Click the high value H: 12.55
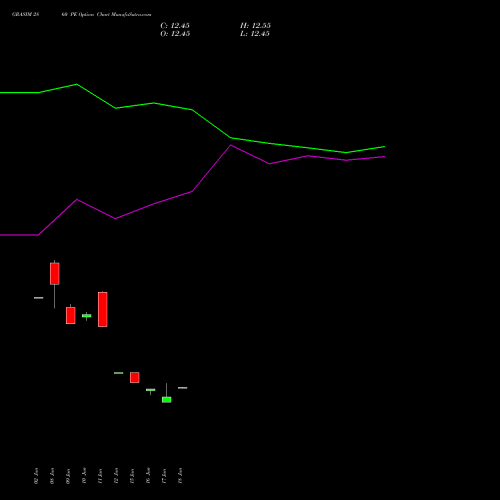The width and height of the screenshot is (500, 500). pos(255,26)
